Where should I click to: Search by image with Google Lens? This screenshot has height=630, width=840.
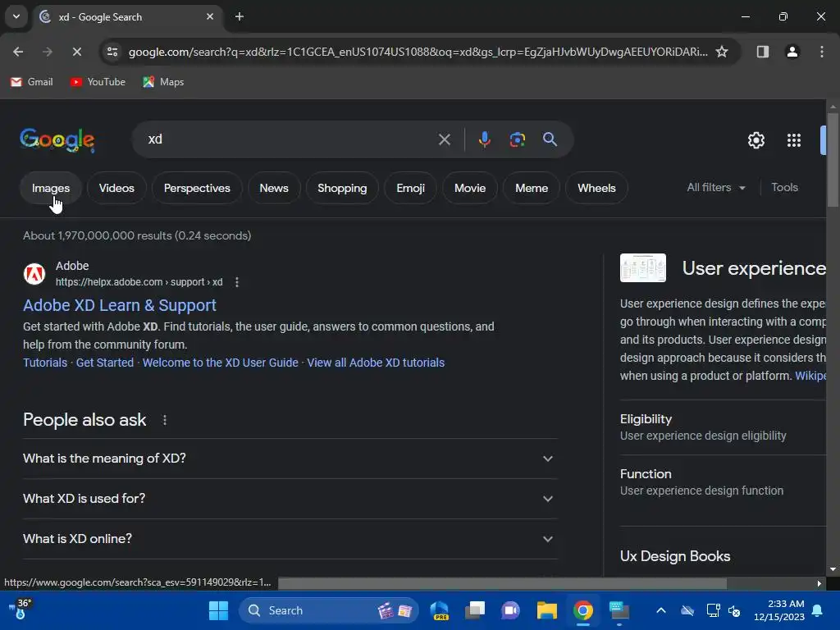(x=517, y=139)
